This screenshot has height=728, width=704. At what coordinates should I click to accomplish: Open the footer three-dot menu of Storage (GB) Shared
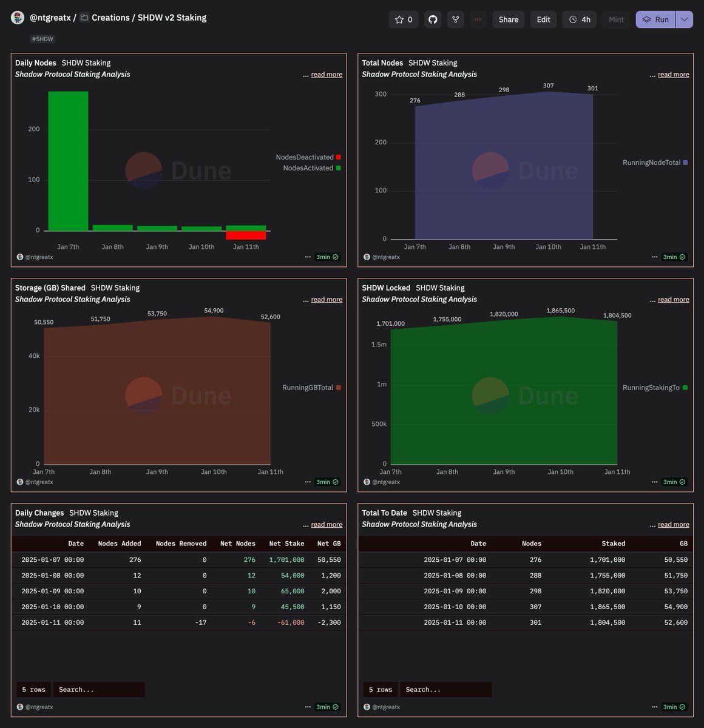(308, 482)
